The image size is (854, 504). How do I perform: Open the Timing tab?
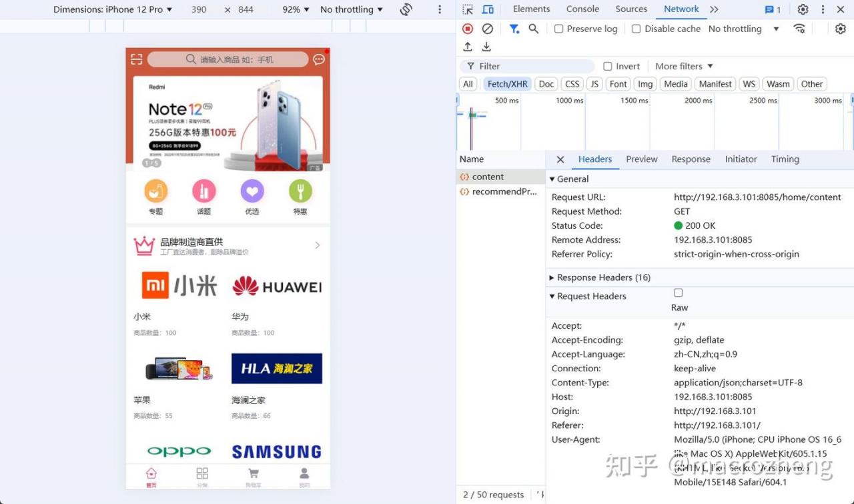tap(785, 159)
